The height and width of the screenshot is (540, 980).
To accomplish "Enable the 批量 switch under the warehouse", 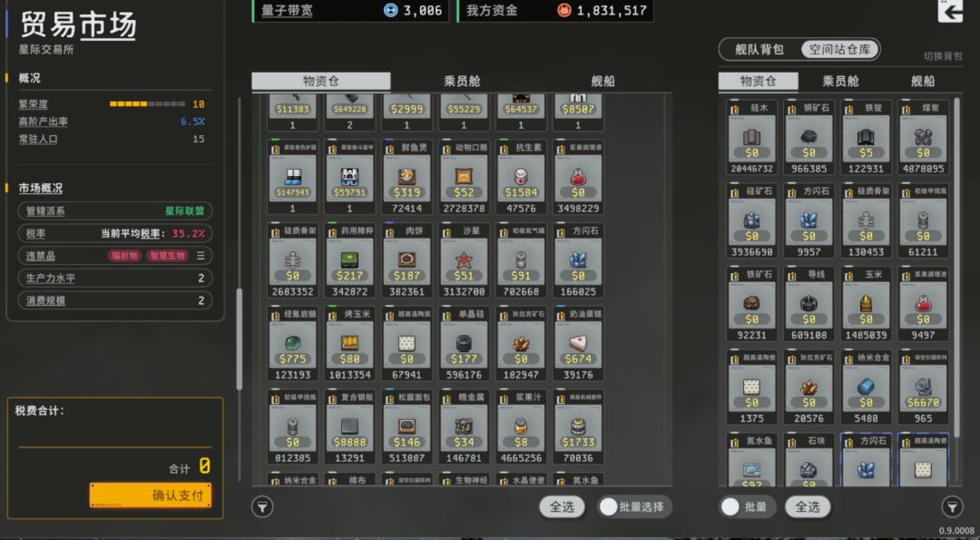I will click(748, 507).
